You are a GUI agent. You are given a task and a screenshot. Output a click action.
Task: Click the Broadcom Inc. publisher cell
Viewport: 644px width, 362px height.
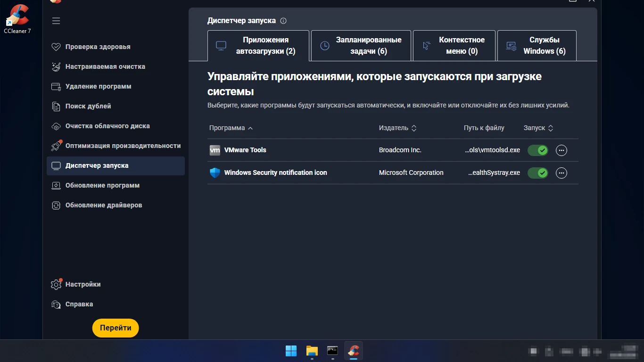pos(400,150)
